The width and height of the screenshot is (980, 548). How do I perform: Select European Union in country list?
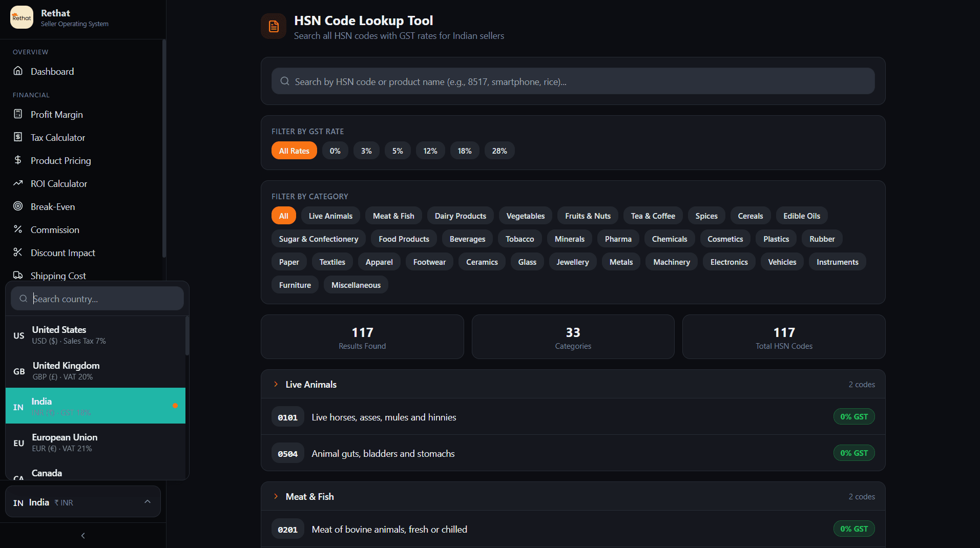95,441
